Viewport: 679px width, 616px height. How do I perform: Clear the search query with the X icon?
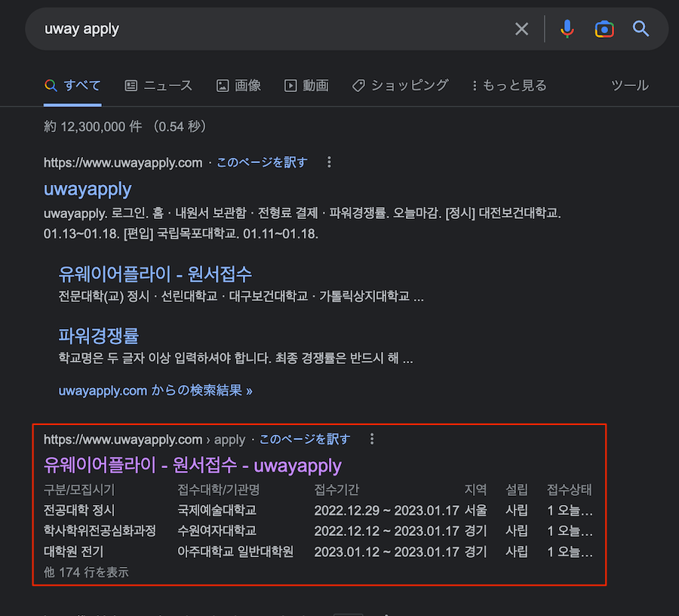tap(521, 29)
